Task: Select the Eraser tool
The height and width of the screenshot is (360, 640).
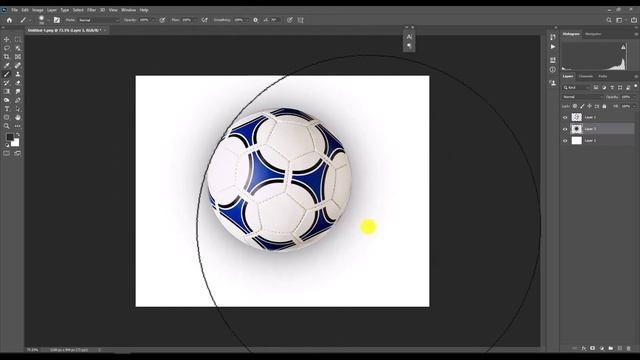Action: 18,83
